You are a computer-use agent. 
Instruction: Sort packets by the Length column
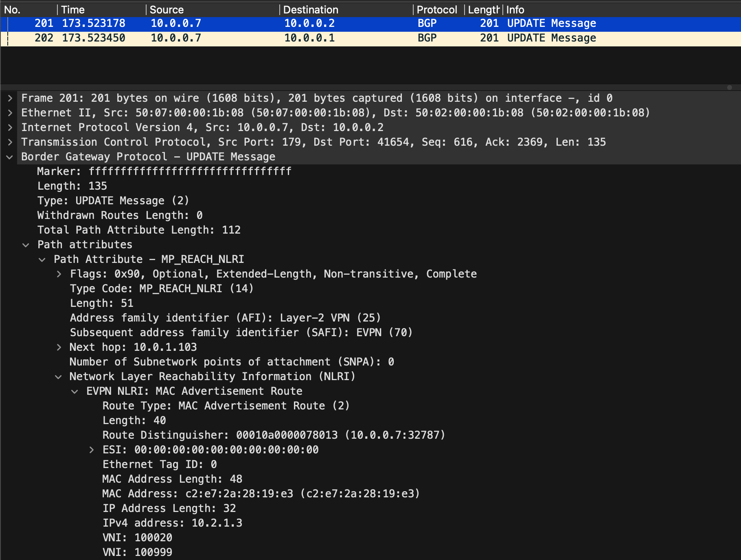(x=483, y=10)
